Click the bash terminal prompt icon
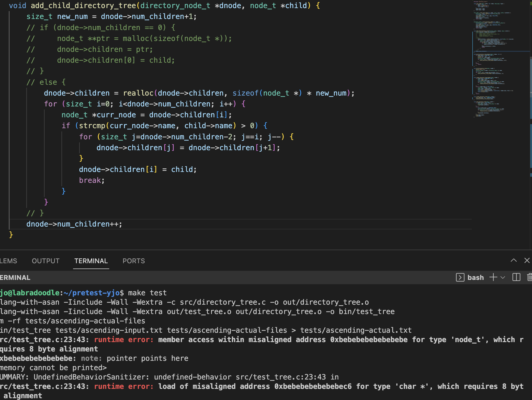 pyautogui.click(x=460, y=277)
